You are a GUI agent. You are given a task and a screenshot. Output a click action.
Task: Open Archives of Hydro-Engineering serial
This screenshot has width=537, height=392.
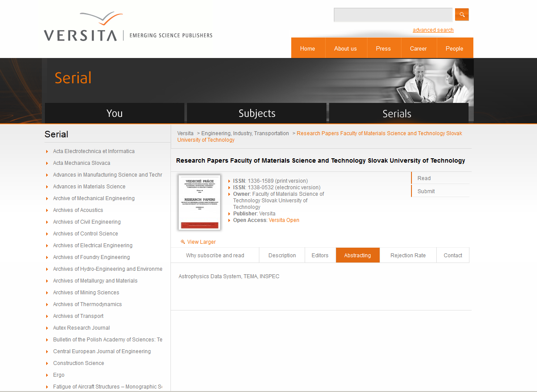[108, 269]
